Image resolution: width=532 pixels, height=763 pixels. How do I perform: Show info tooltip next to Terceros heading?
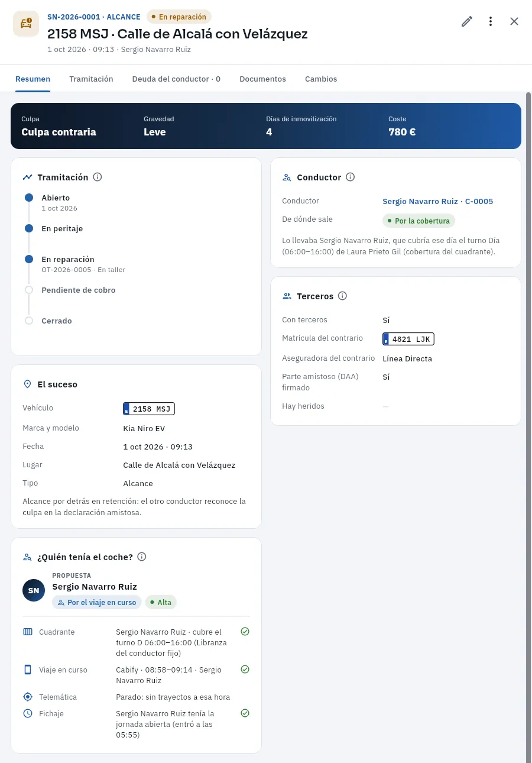342,296
